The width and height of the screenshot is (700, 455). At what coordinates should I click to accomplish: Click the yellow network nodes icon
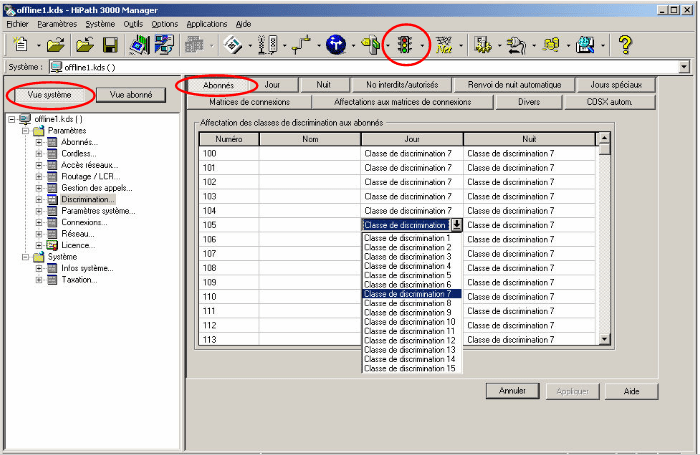coord(551,45)
